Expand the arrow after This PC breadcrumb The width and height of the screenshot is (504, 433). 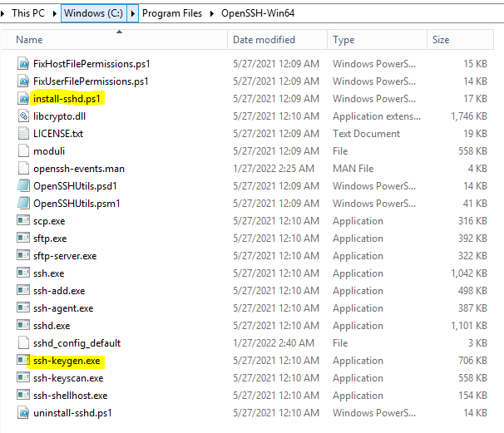pyautogui.click(x=55, y=13)
